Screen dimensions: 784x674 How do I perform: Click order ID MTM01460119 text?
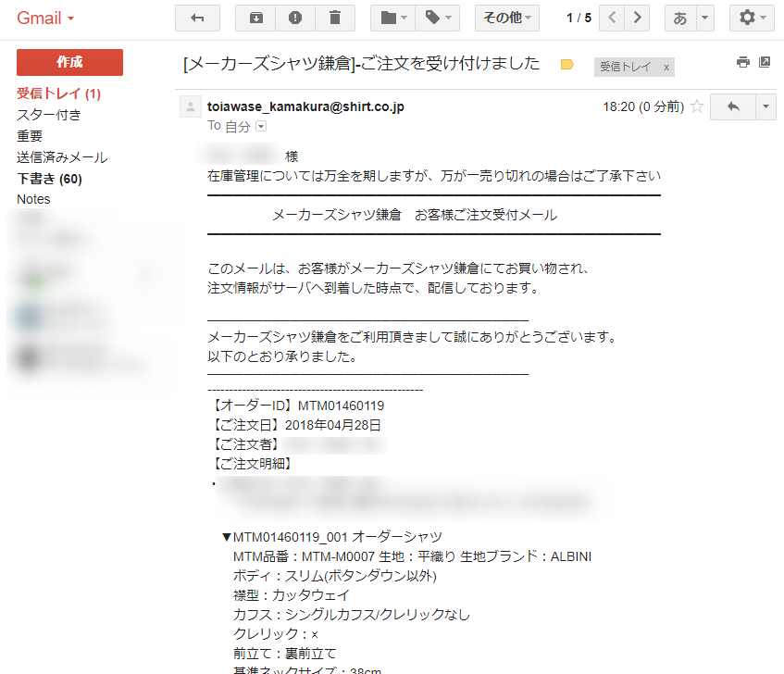click(341, 406)
